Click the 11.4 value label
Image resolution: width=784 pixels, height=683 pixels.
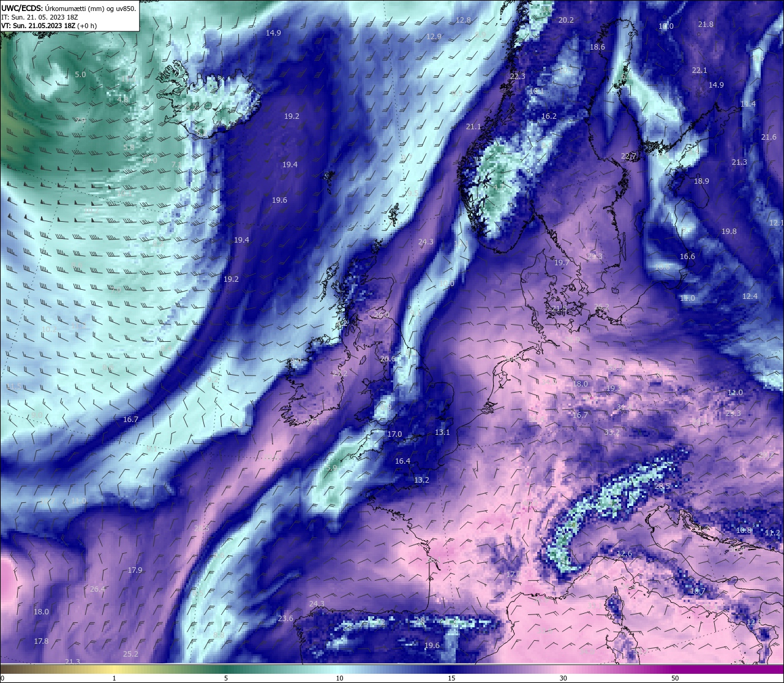(748, 104)
